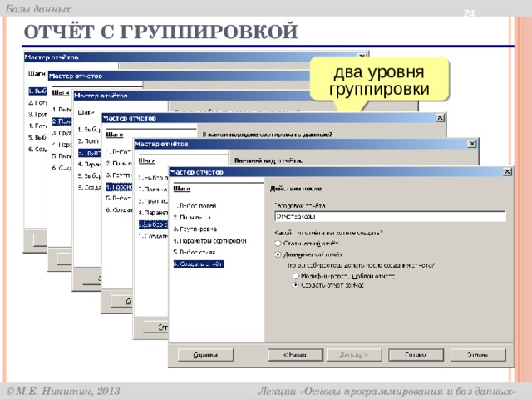Select step 5. Выбор стиля in front wizard

coord(195,253)
